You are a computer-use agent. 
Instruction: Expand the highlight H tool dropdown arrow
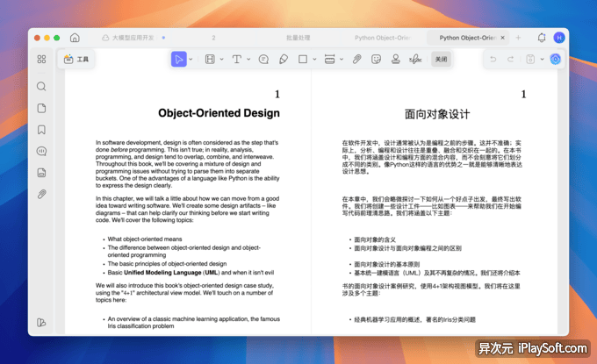(x=221, y=59)
